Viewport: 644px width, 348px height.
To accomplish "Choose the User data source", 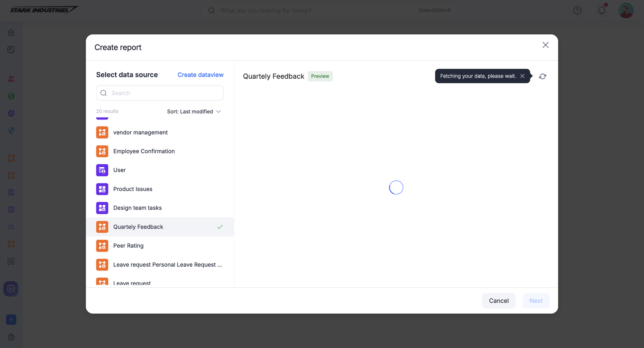I will [x=119, y=170].
